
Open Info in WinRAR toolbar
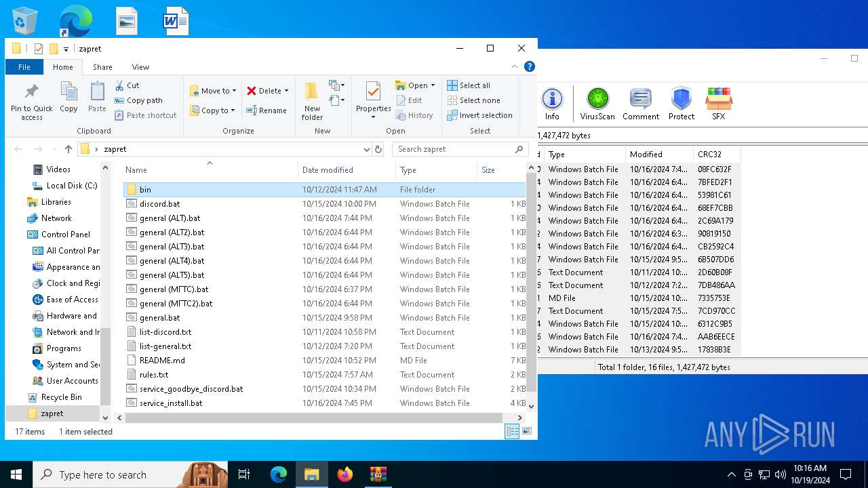(x=552, y=104)
